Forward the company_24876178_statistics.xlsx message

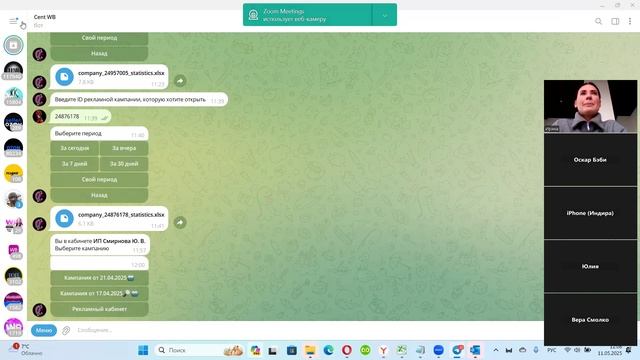pos(180,222)
